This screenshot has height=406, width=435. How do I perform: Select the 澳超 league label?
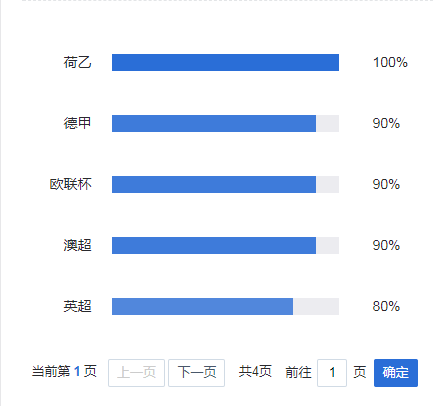[77, 245]
